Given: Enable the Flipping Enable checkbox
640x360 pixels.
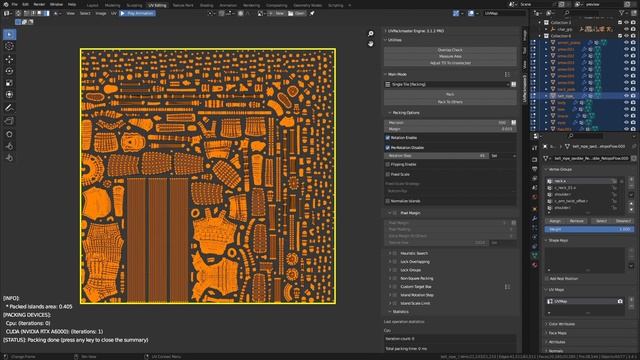Looking at the screenshot, I should pos(388,164).
